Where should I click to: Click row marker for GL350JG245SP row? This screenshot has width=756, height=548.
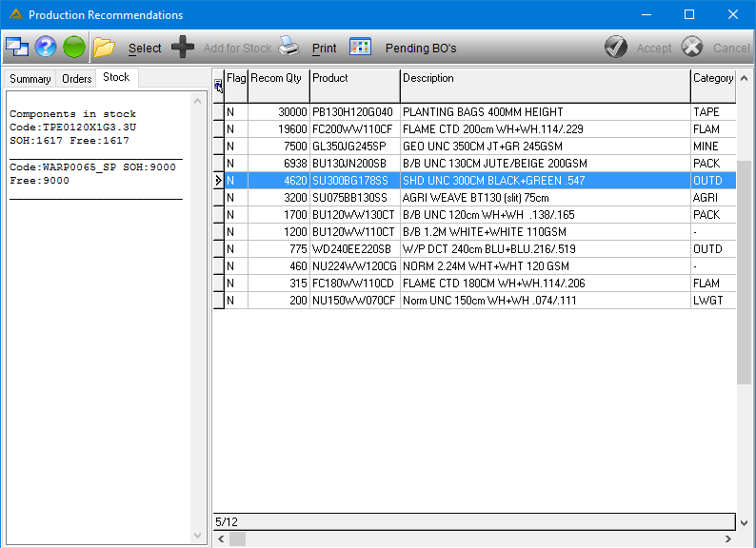[x=218, y=147]
